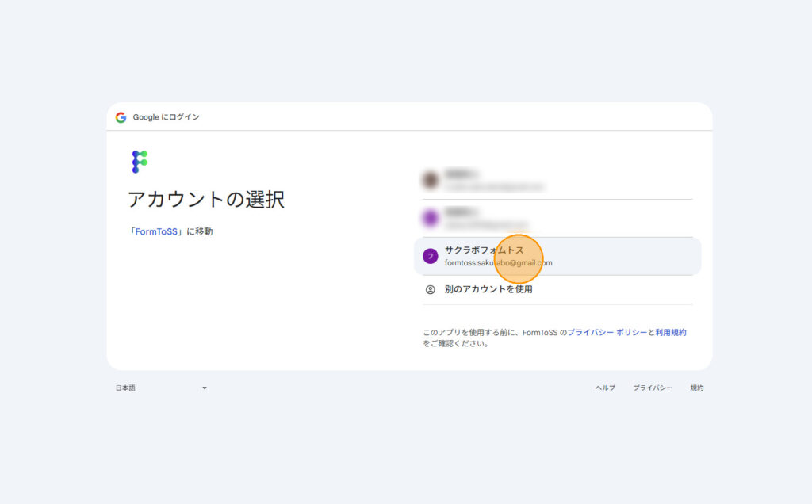Screen dimensions: 812x504
Task: Select the サクラボフォムトス account
Action: click(x=557, y=256)
